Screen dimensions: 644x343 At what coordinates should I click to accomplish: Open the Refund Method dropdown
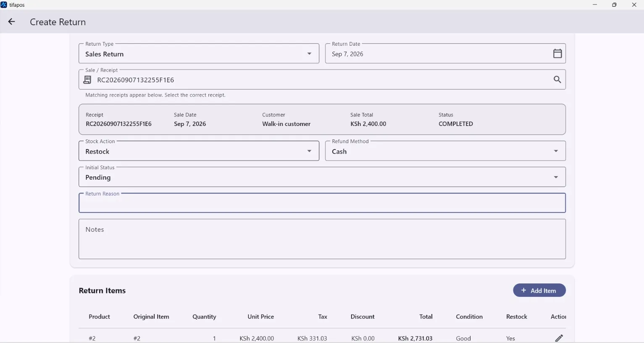tap(445, 151)
